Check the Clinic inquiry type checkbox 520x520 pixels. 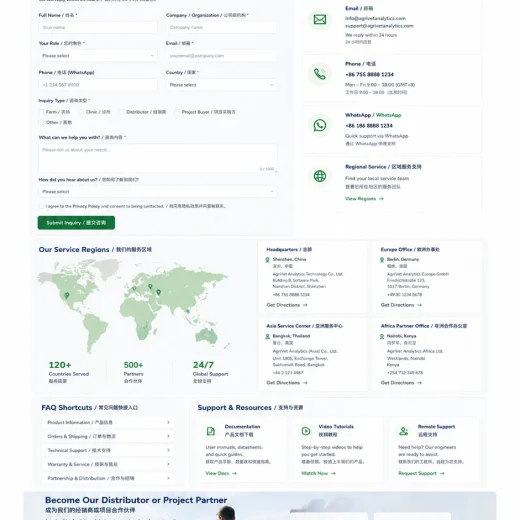[81, 112]
